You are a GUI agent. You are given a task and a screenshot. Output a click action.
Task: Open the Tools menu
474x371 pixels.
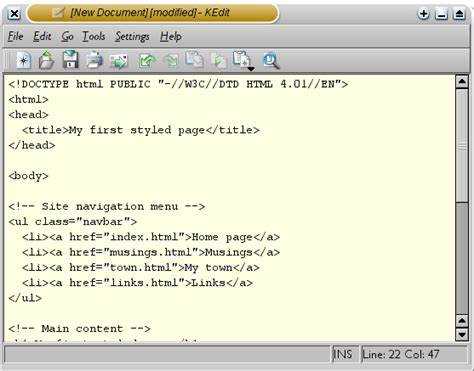coord(94,36)
